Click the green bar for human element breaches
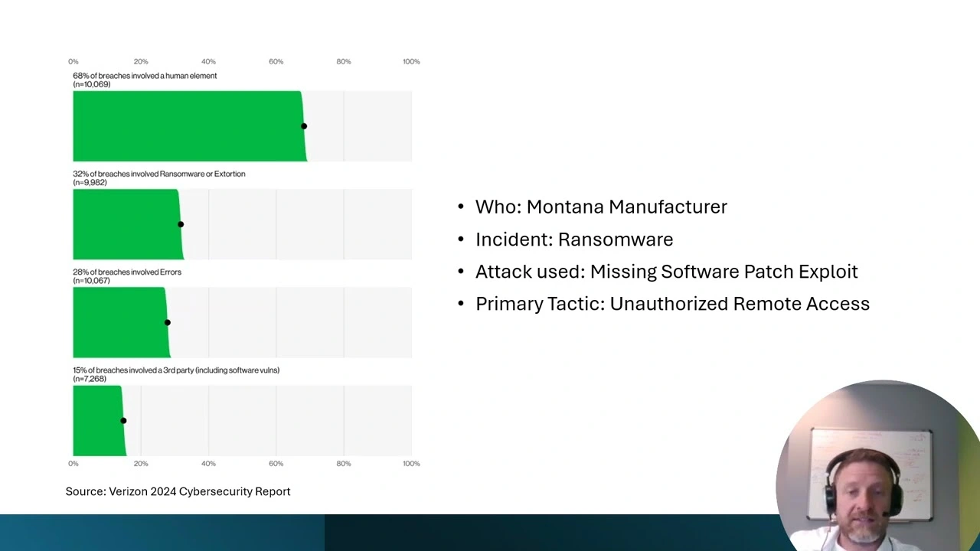 click(x=189, y=126)
